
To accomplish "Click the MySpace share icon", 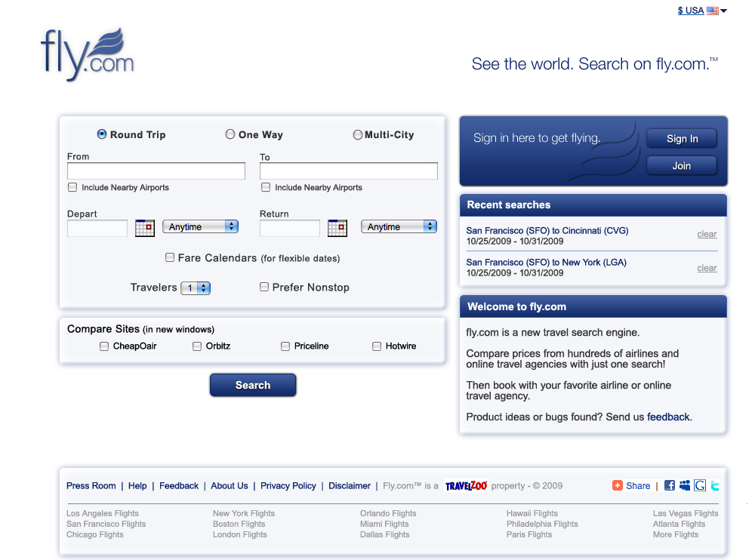I will click(x=684, y=485).
